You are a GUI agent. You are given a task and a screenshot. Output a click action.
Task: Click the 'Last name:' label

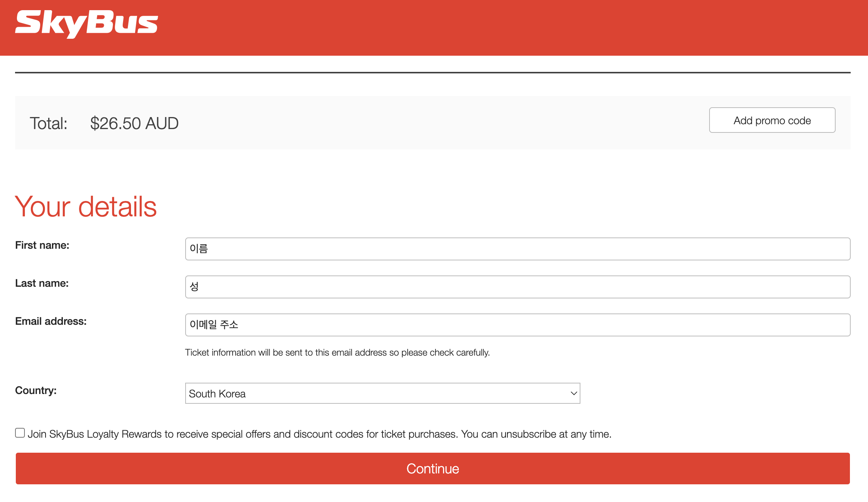(x=42, y=283)
